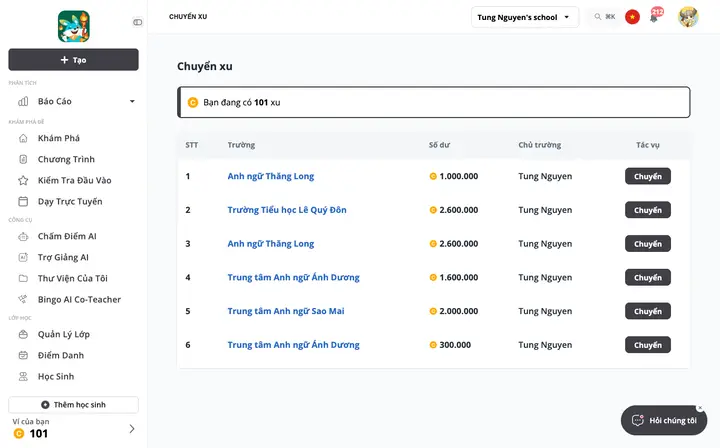Click Chuyển for row 1

[x=647, y=176]
